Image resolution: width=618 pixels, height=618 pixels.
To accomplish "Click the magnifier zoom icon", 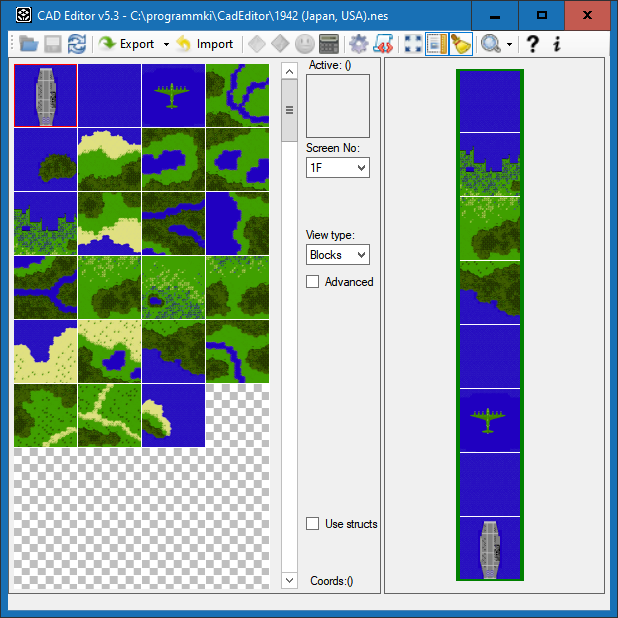I will (491, 44).
